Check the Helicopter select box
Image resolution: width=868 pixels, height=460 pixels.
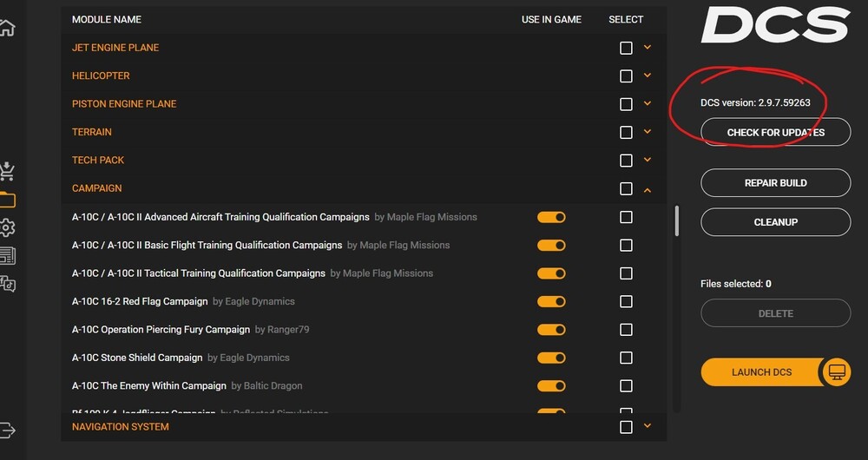coord(626,76)
